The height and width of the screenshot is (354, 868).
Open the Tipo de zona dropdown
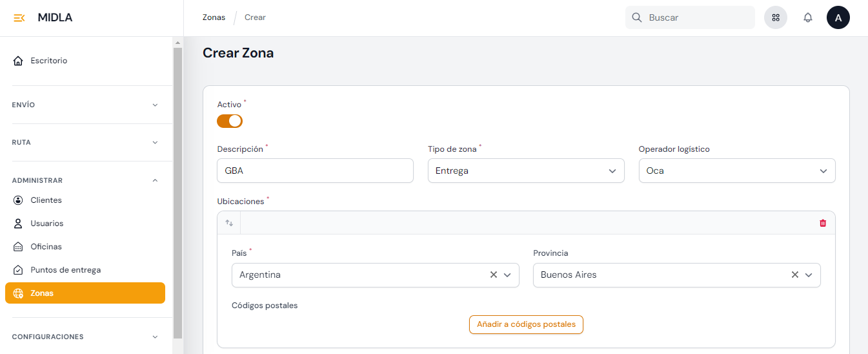click(x=525, y=171)
